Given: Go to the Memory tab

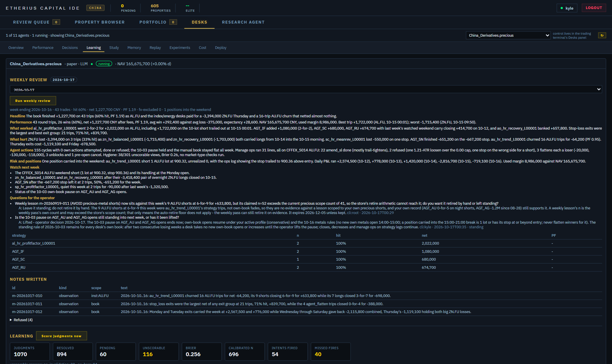Looking at the screenshot, I should 134,47.
